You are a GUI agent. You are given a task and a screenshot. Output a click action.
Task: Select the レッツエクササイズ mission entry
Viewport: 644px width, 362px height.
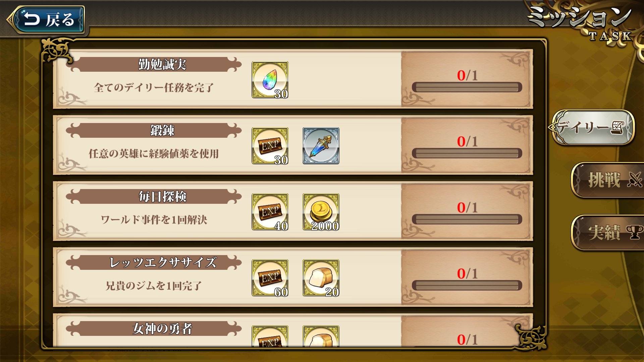(293, 278)
